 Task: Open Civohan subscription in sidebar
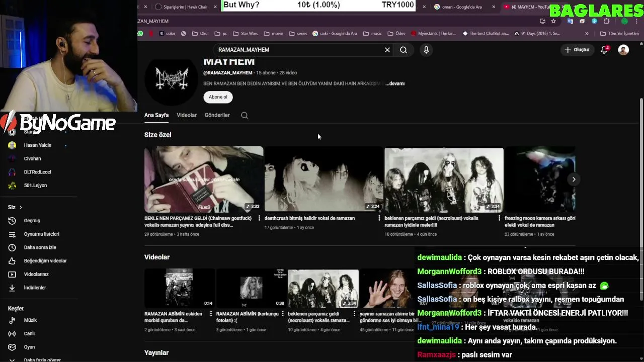tap(33, 158)
